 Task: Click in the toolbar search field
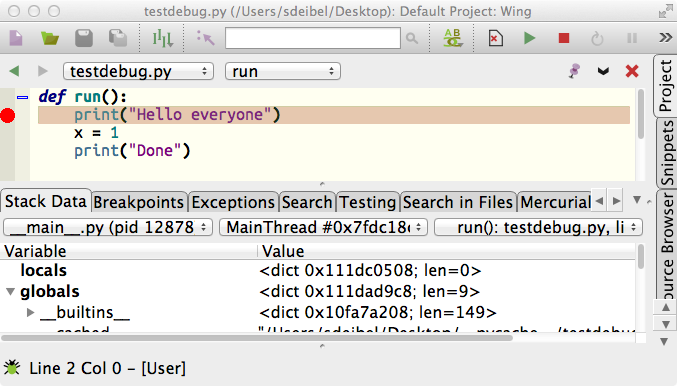tap(313, 38)
